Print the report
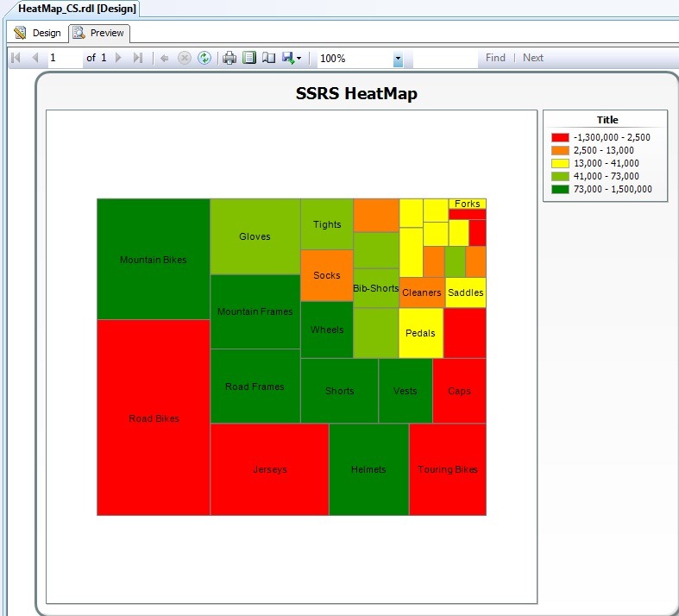This screenshot has width=679, height=616. [229, 58]
